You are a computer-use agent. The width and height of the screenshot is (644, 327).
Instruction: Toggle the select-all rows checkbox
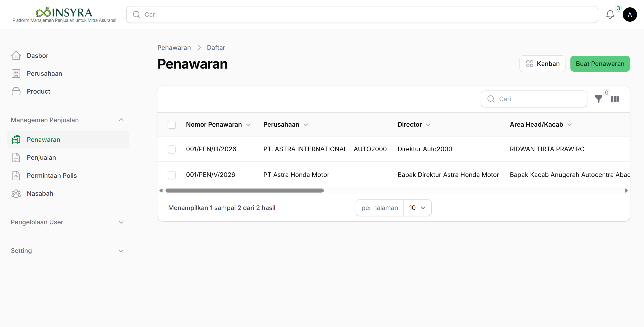pyautogui.click(x=172, y=125)
